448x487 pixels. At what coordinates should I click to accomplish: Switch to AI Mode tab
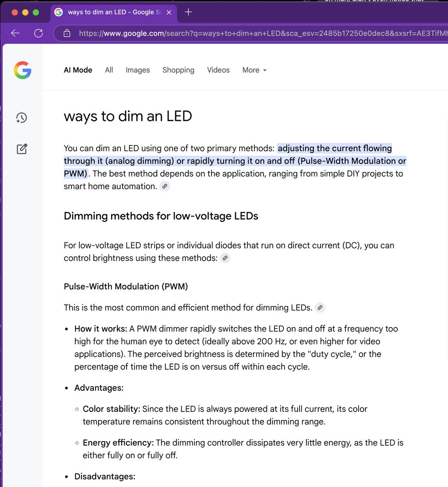click(78, 70)
